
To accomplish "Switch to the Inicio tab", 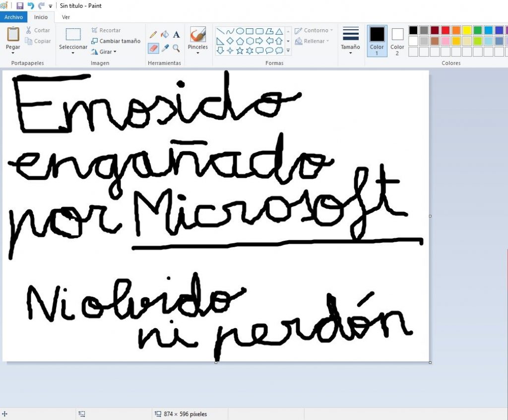I will pos(41,17).
